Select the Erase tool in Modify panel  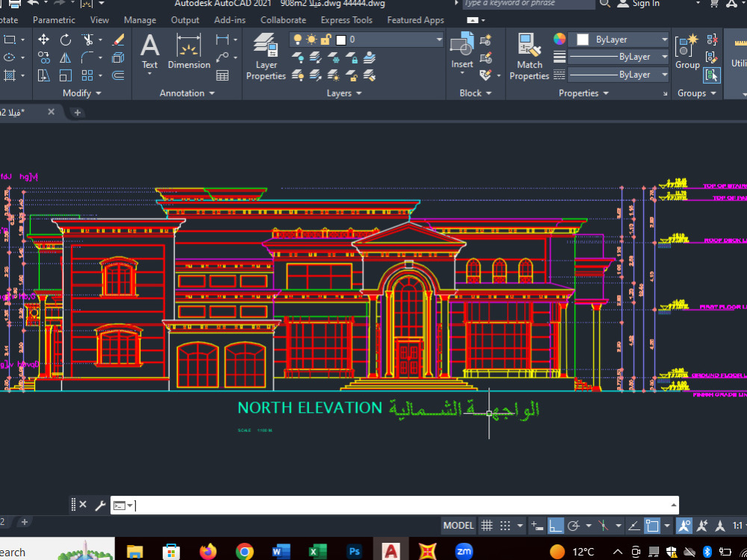[x=118, y=40]
